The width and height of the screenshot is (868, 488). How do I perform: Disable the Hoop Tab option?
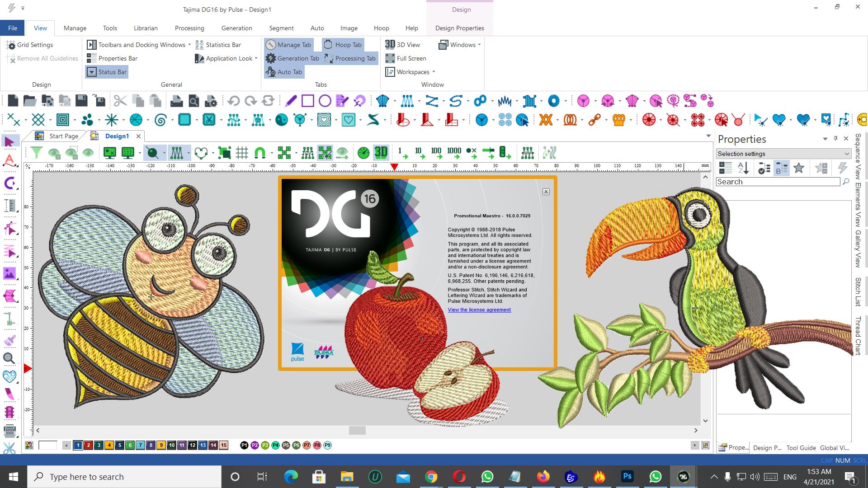(x=343, y=45)
